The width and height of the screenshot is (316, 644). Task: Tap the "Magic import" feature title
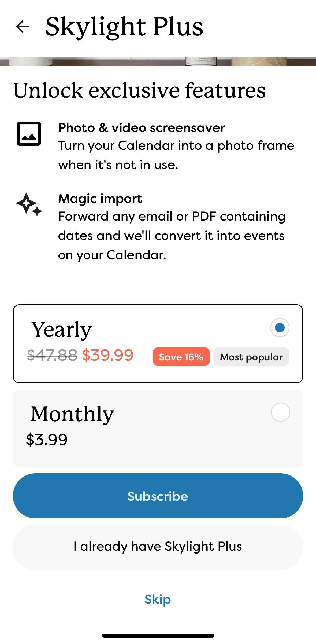click(100, 199)
